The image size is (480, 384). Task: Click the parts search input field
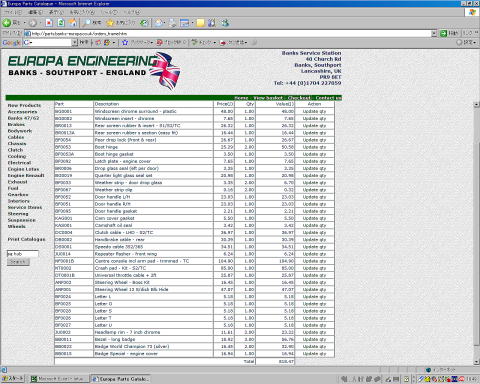coord(23,254)
